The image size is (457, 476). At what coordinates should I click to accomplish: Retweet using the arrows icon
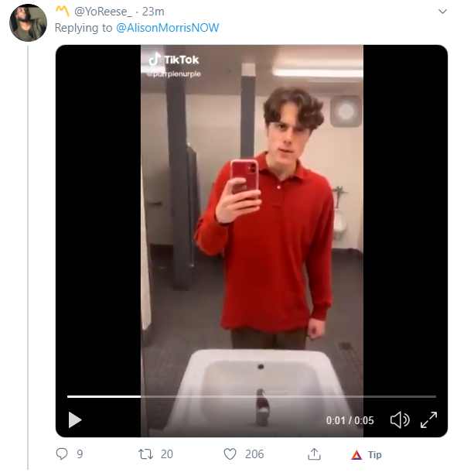pos(145,454)
